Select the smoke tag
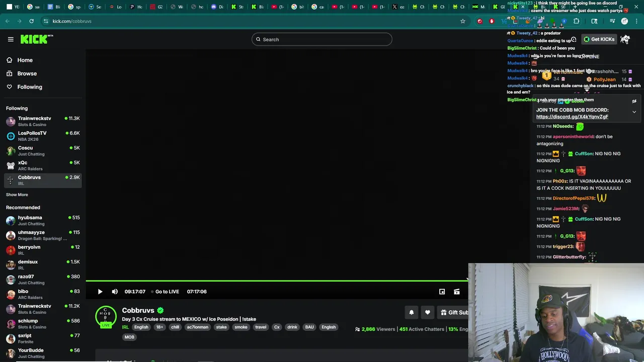Image resolution: width=644 pixels, height=362 pixels. click(241, 327)
